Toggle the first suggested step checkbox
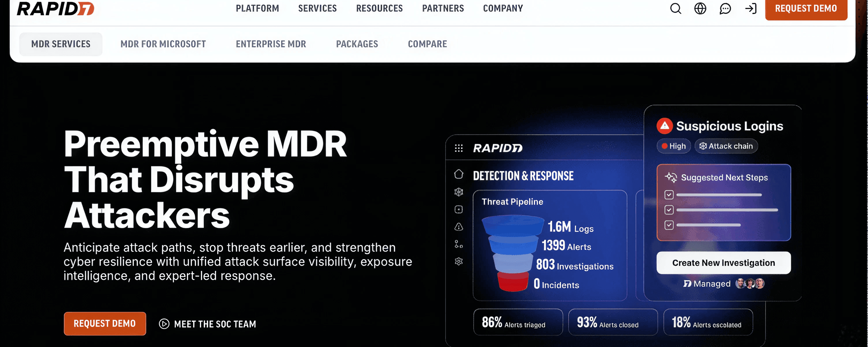This screenshot has height=347, width=868. coord(669,195)
